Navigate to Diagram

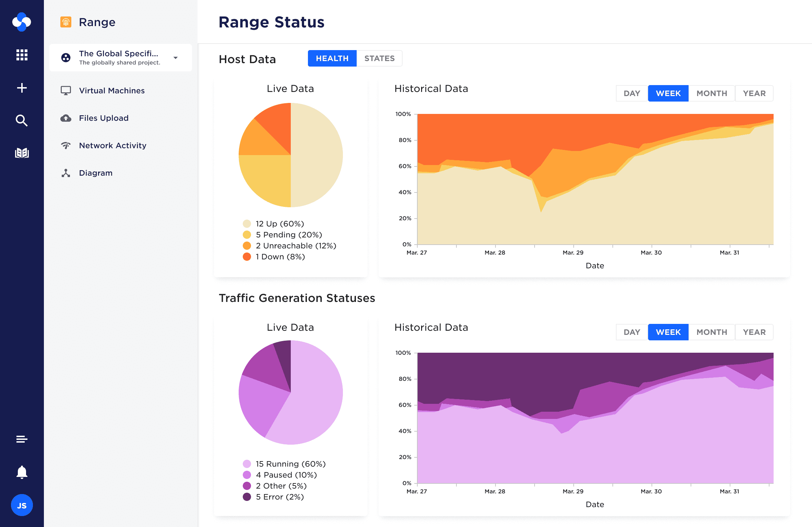[x=96, y=173]
